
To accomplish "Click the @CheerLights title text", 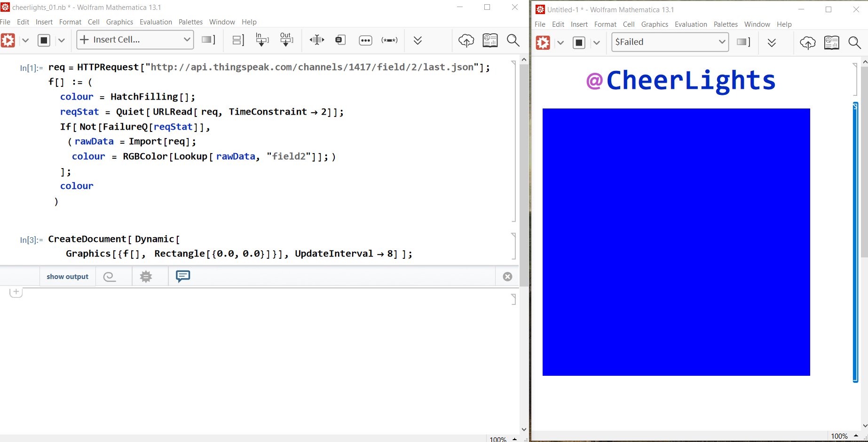I will click(x=680, y=80).
